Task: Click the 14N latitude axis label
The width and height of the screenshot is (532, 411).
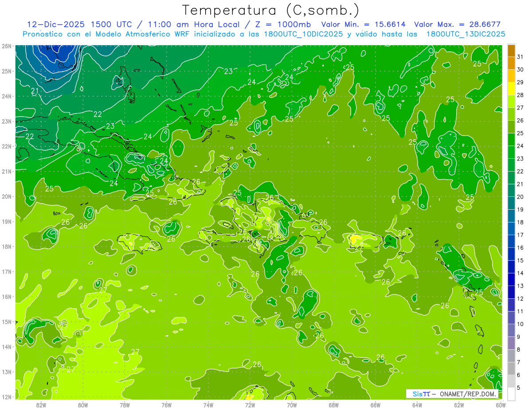Action: coord(6,347)
